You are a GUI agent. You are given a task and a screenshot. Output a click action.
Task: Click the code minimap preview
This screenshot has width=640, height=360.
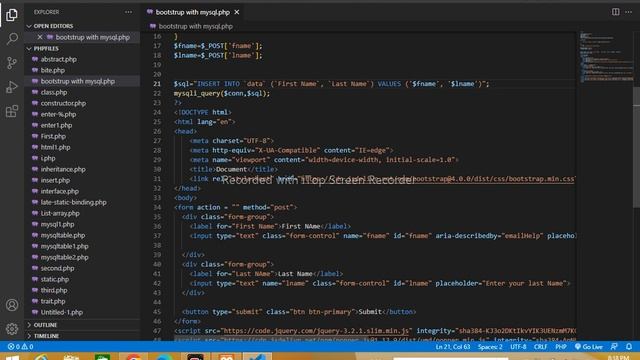606,57
